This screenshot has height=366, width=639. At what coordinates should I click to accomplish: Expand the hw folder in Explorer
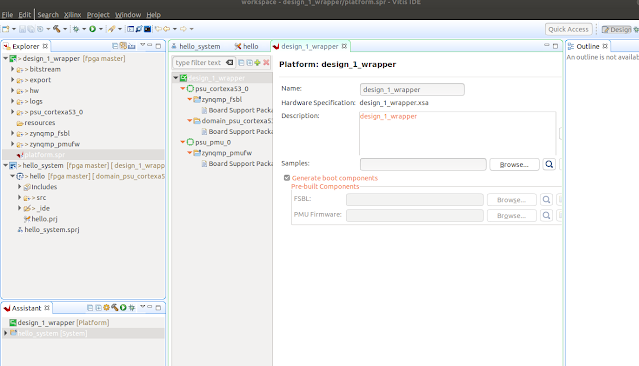coord(12,90)
